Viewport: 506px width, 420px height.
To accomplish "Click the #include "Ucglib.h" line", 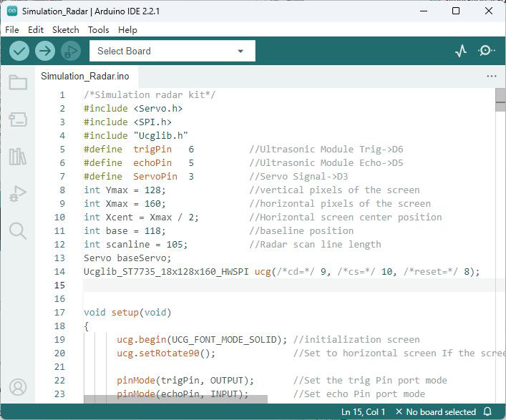I will [135, 135].
